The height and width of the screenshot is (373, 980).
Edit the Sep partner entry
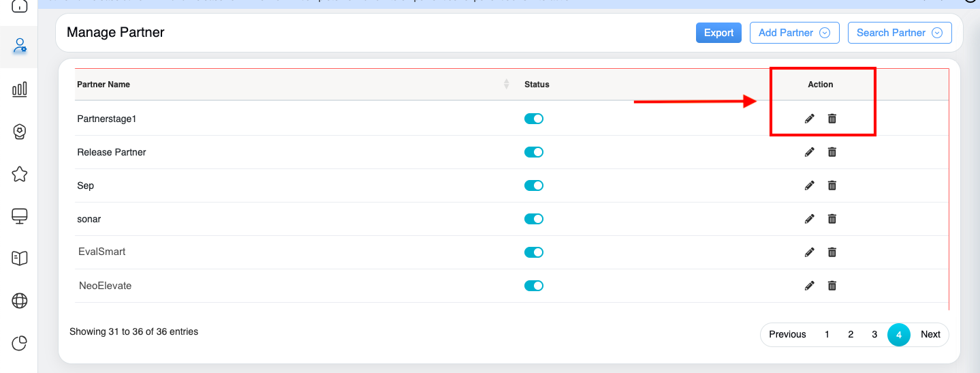(x=809, y=185)
